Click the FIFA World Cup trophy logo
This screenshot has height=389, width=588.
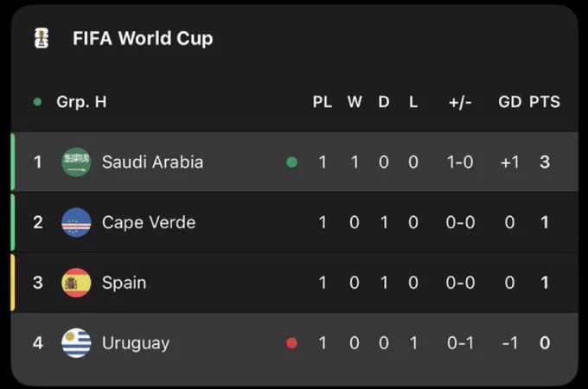(42, 38)
